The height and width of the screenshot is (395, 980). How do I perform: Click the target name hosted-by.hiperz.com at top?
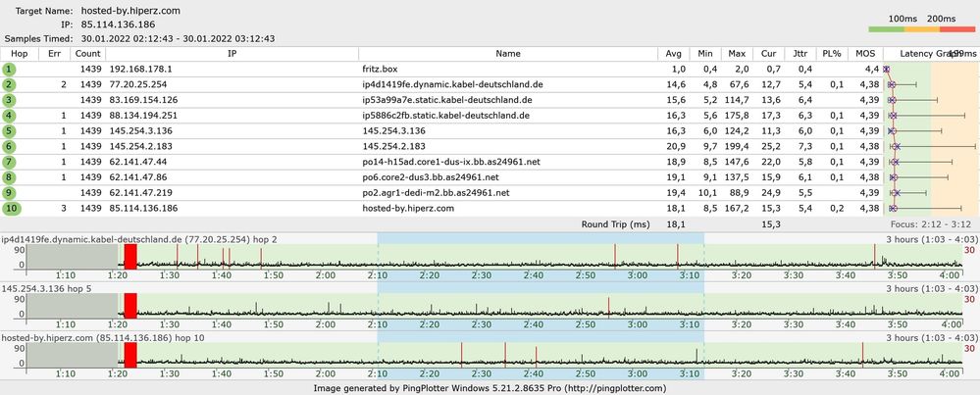click(130, 11)
